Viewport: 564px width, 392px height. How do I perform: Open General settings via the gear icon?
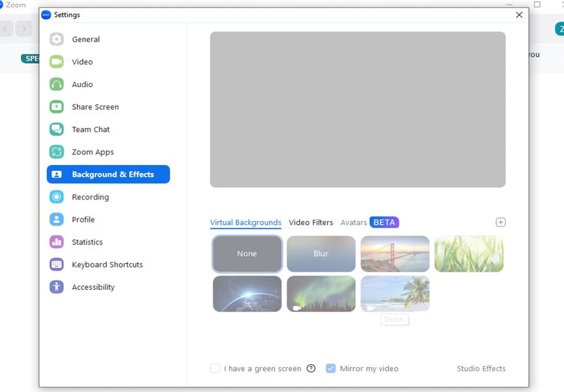[57, 39]
